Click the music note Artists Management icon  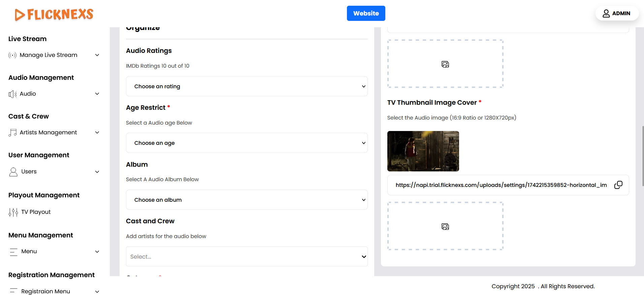click(12, 133)
